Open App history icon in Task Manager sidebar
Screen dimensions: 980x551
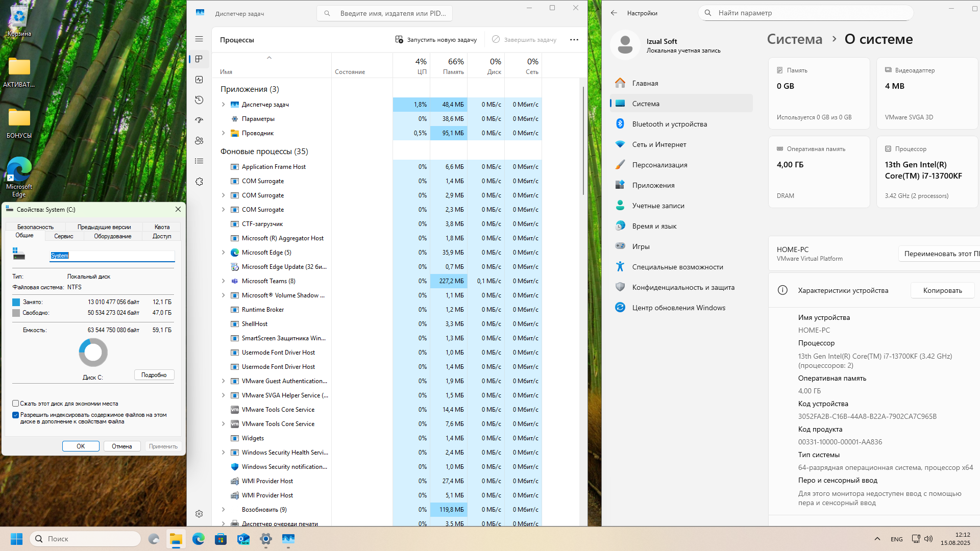[x=199, y=100]
